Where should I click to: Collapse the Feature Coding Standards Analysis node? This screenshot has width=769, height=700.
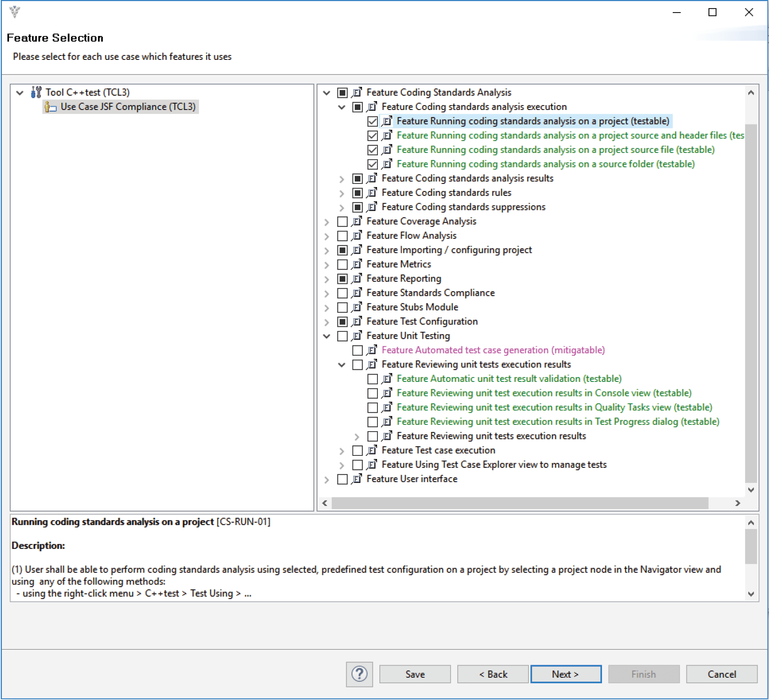(326, 92)
